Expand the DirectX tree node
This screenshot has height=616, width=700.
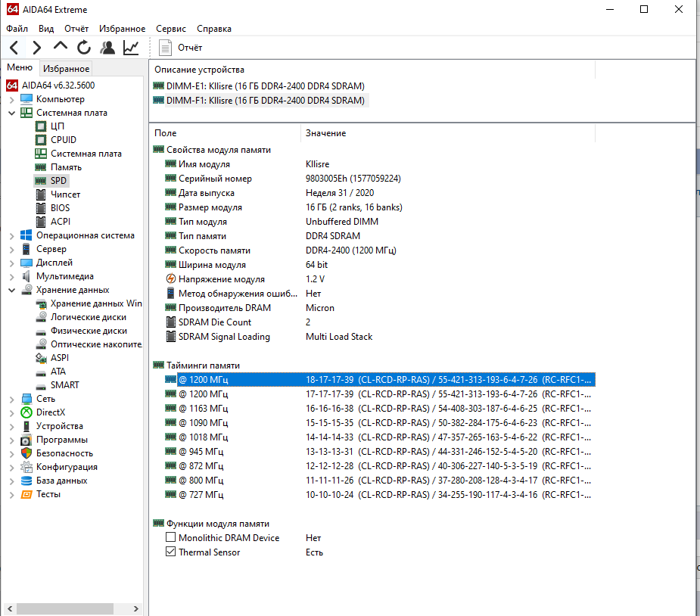click(x=11, y=413)
